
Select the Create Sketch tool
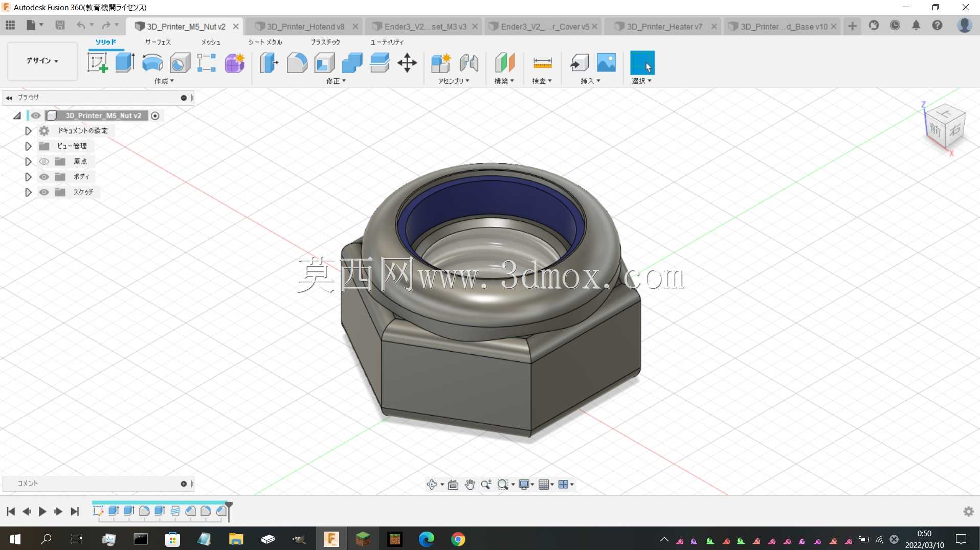[98, 63]
